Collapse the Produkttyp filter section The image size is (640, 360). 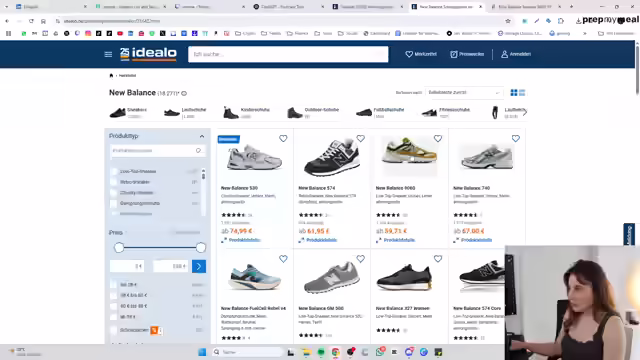click(202, 136)
